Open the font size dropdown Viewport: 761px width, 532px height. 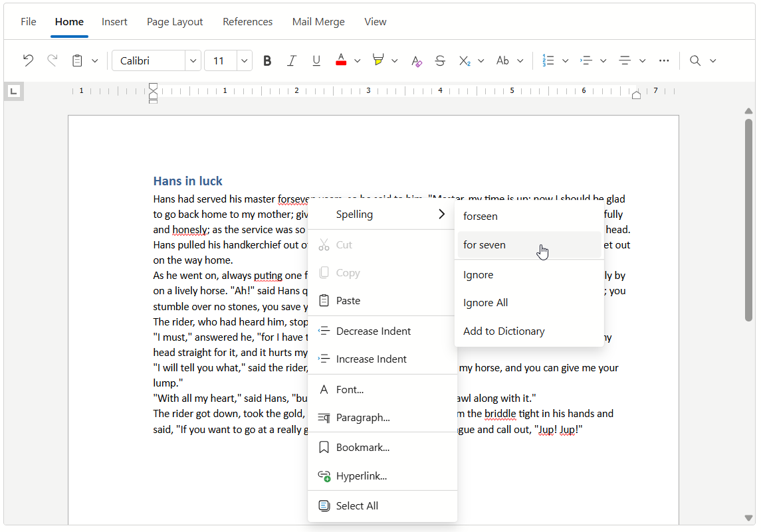pyautogui.click(x=243, y=60)
